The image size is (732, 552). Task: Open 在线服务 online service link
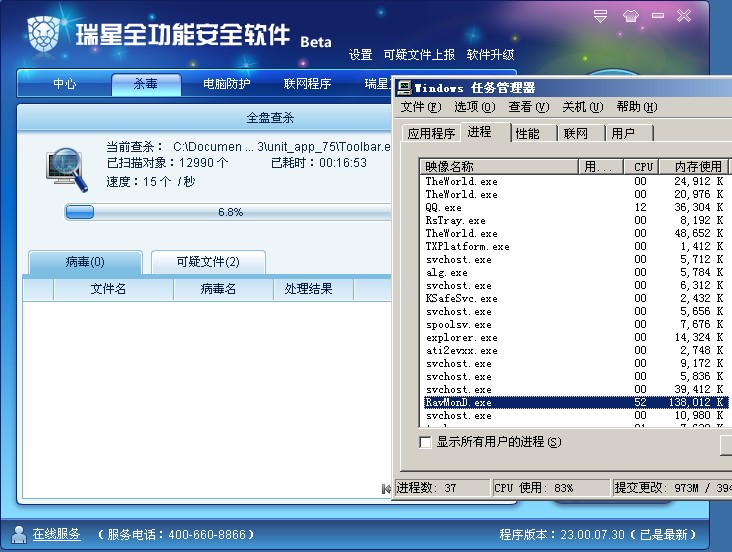pyautogui.click(x=56, y=534)
